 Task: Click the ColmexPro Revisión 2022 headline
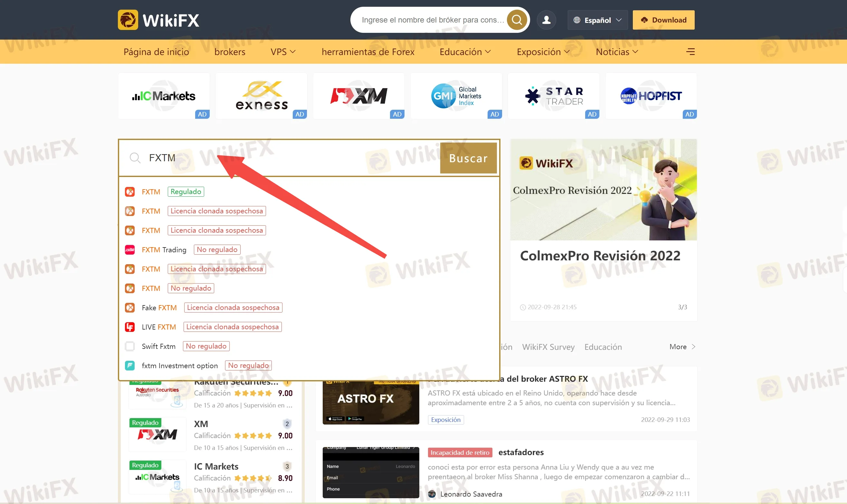click(x=600, y=256)
